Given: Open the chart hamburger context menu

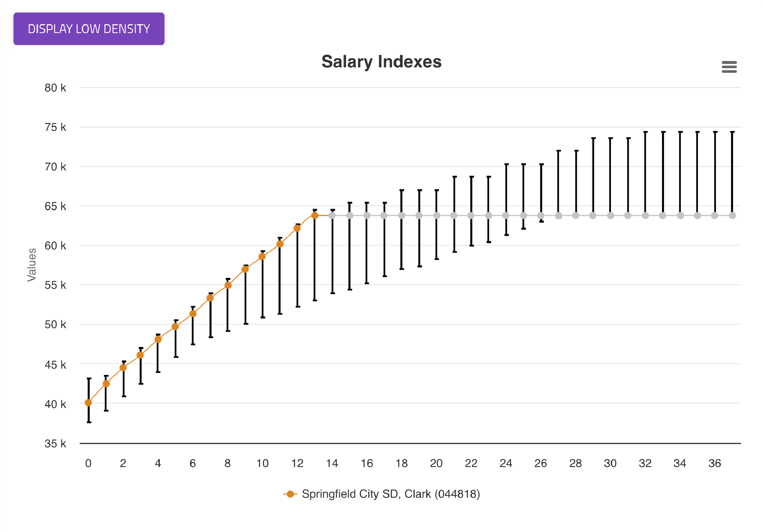Looking at the screenshot, I should pyautogui.click(x=729, y=67).
